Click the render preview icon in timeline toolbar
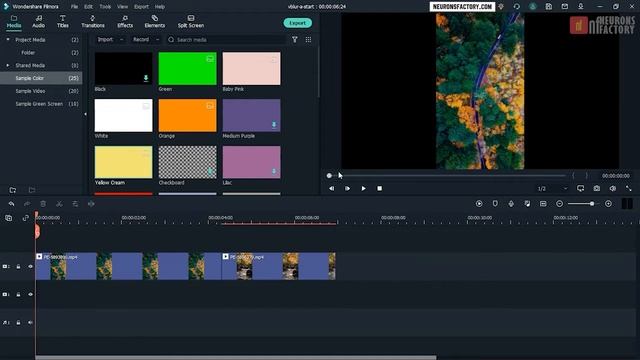640x360 pixels. coord(479,204)
